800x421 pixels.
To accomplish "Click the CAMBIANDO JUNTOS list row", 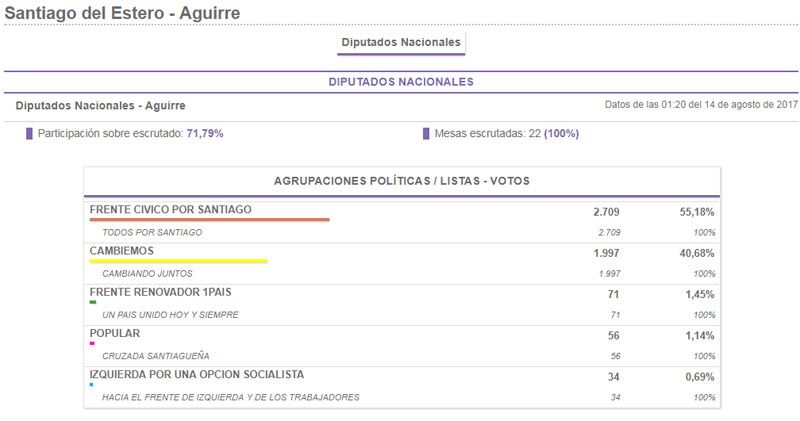I will 147,273.
